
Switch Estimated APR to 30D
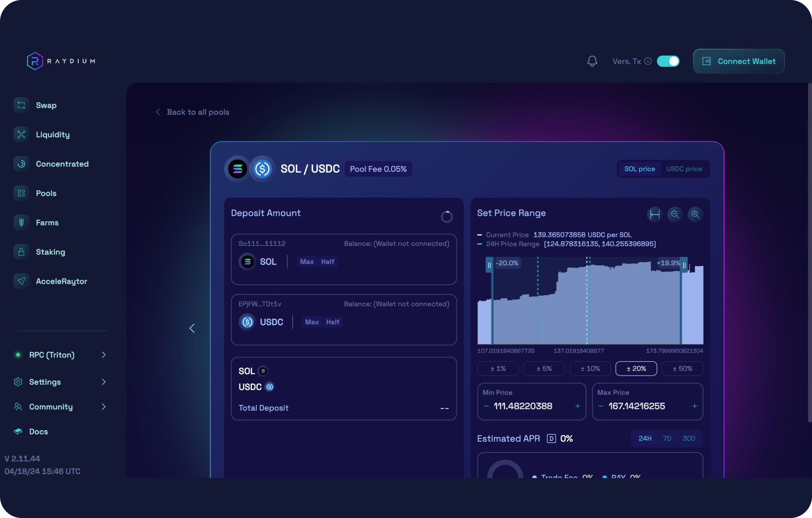pyautogui.click(x=689, y=438)
